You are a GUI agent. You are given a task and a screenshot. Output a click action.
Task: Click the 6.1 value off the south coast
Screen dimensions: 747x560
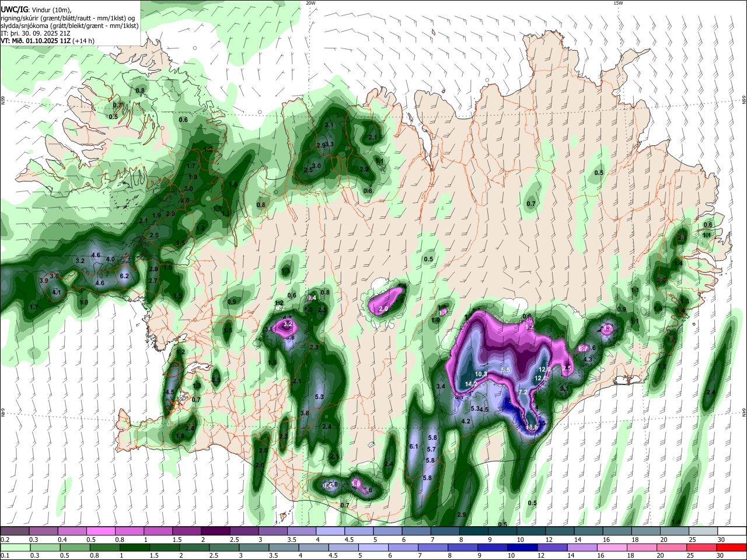click(x=414, y=446)
